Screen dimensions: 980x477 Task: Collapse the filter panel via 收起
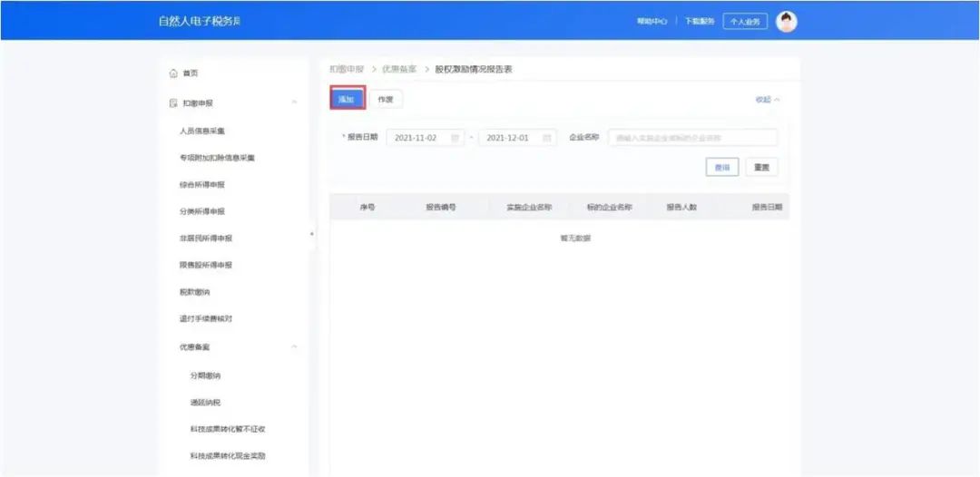tap(768, 99)
